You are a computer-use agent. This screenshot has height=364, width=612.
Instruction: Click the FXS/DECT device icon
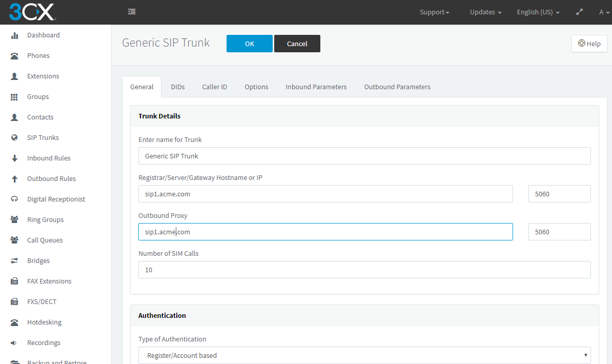[x=14, y=301]
